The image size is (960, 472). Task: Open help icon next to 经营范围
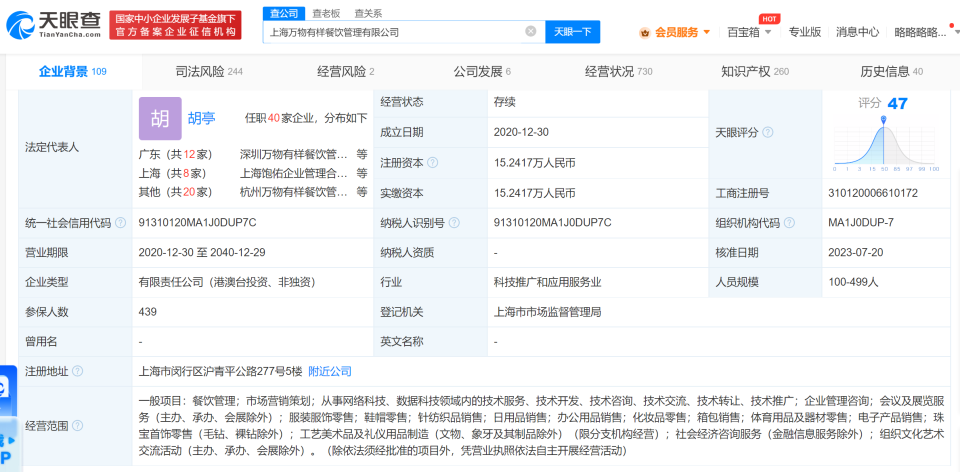pos(78,425)
